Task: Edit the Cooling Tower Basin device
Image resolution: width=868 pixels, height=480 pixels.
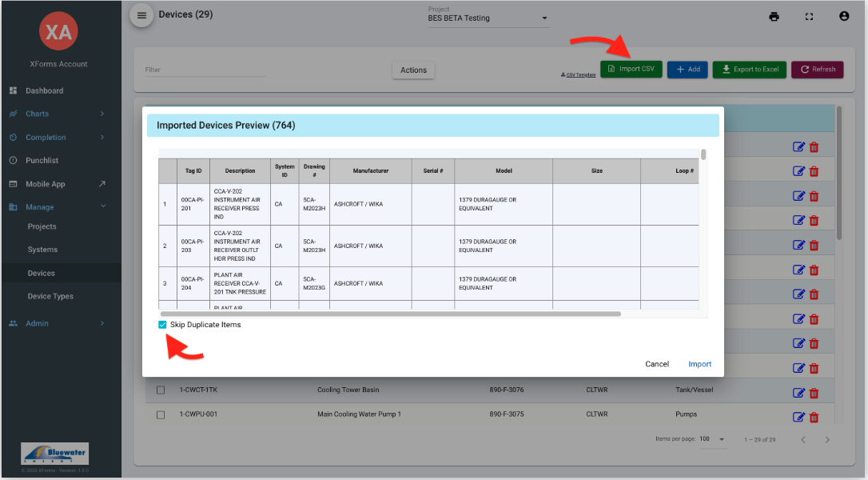Action: coord(798,393)
